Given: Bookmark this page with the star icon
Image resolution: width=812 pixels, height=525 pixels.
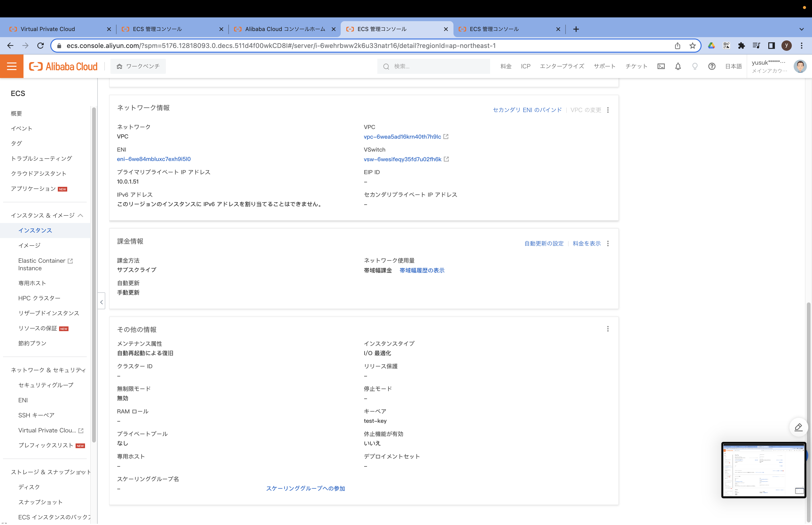Looking at the screenshot, I should click(692, 45).
